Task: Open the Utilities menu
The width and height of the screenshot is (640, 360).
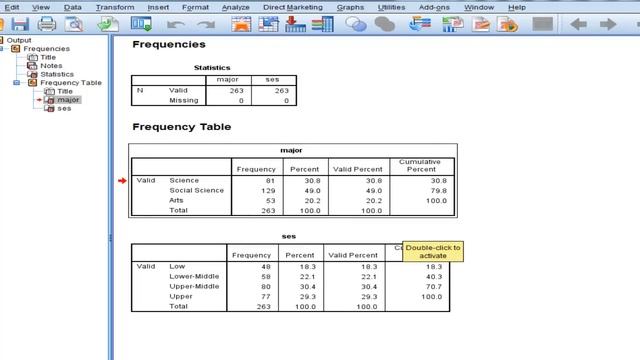Action: click(391, 7)
